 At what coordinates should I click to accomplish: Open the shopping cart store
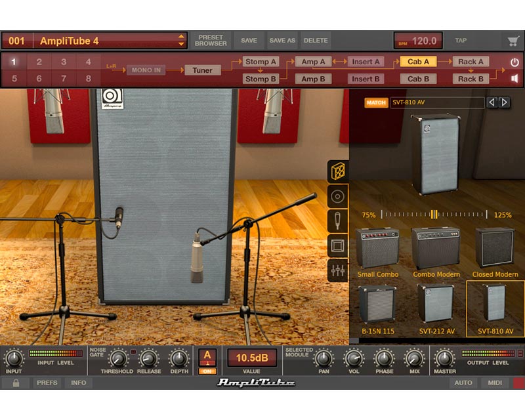[513, 41]
